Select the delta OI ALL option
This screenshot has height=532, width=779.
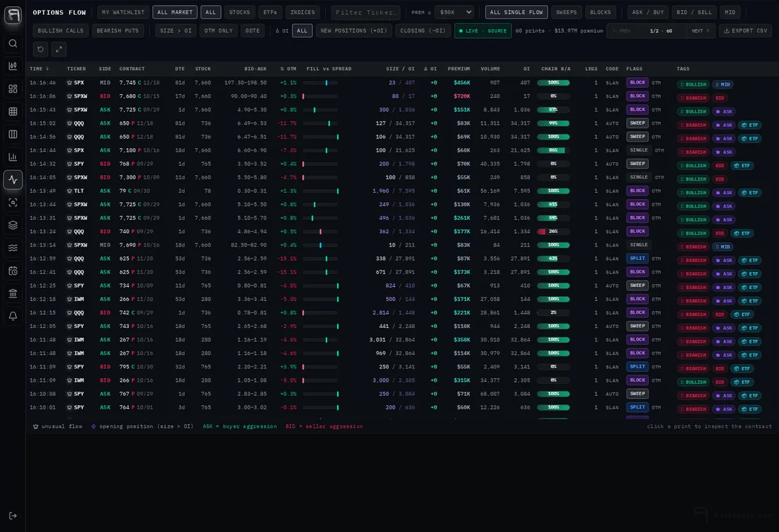[x=302, y=30]
